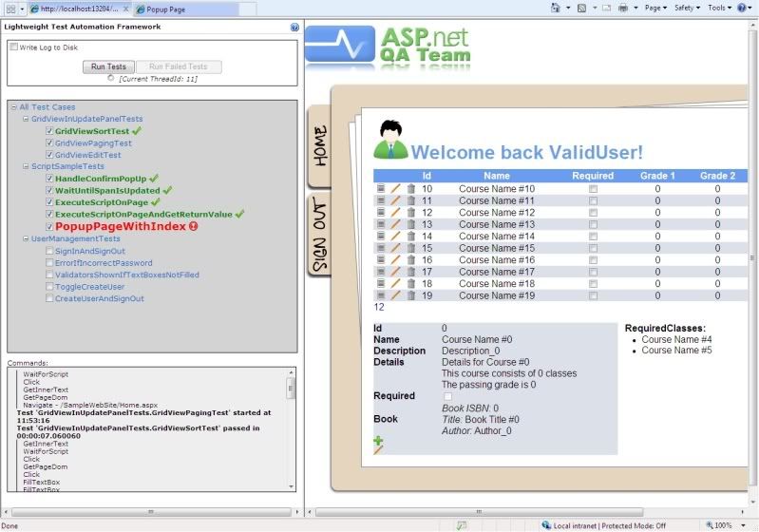759x532 pixels.
Task: Check SignInAndSignOut test checkbox
Action: 49,250
